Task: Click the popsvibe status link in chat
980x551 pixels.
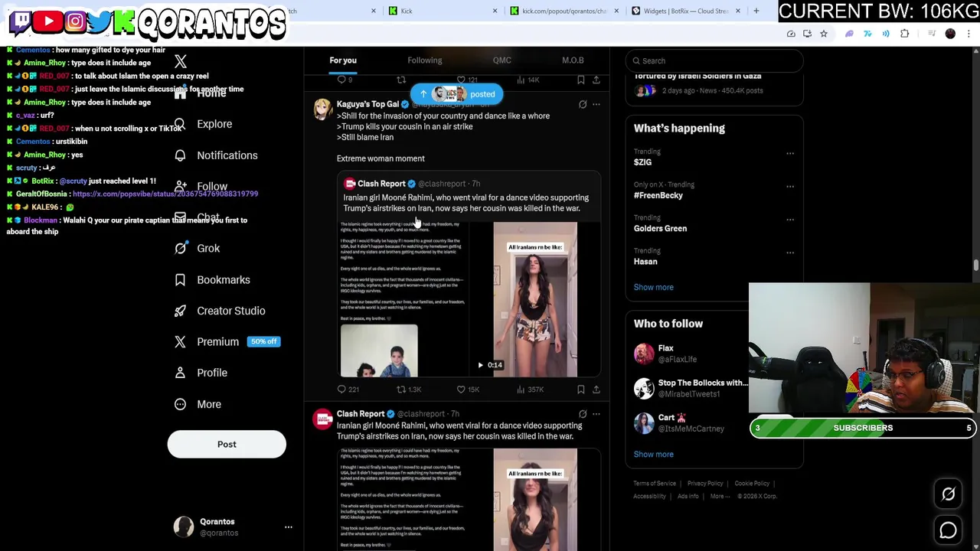Action: click(x=165, y=194)
